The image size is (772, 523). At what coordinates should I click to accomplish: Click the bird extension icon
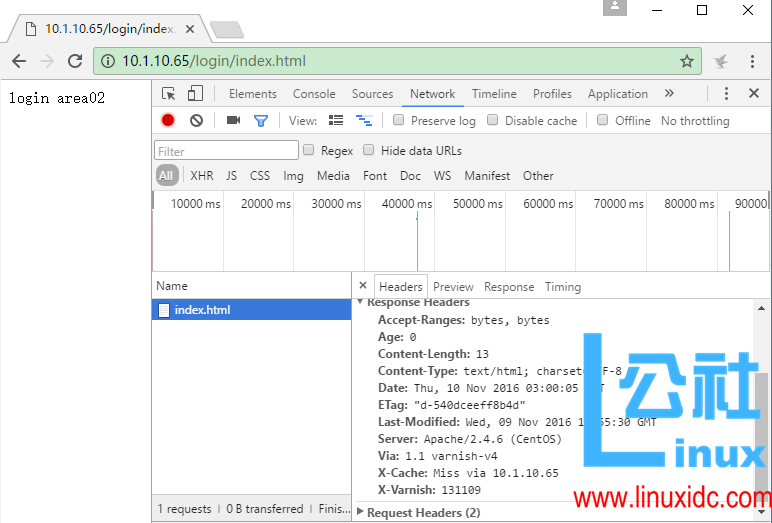[720, 61]
